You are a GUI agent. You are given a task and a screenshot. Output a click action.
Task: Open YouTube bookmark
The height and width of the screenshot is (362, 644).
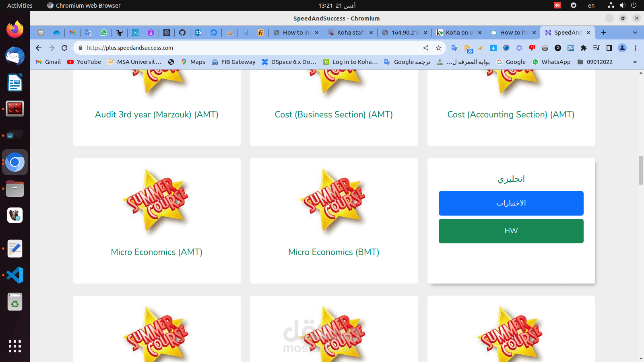[x=84, y=62]
